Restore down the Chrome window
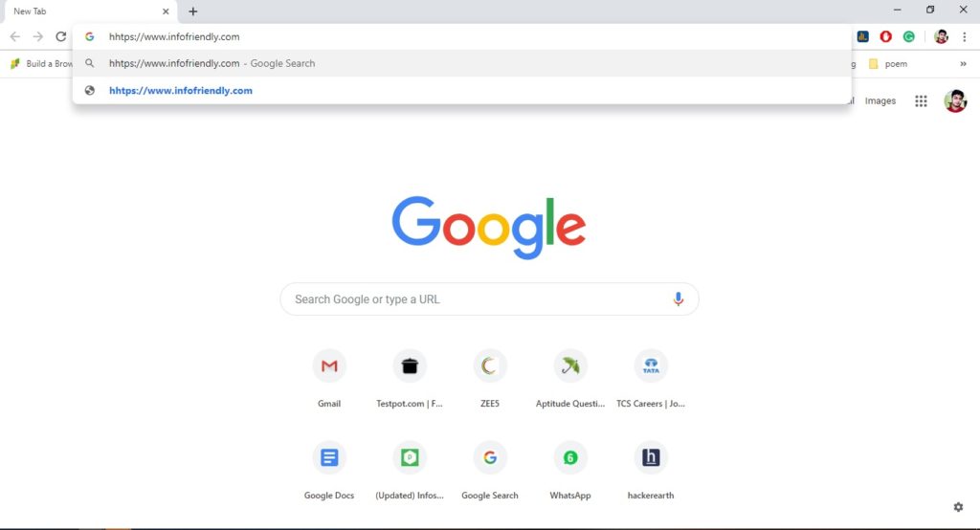 tap(930, 10)
